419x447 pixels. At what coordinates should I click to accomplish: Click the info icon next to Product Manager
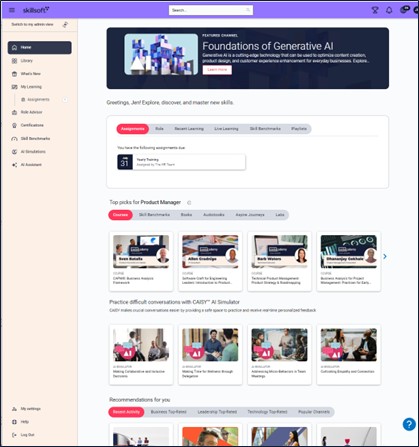tap(189, 202)
